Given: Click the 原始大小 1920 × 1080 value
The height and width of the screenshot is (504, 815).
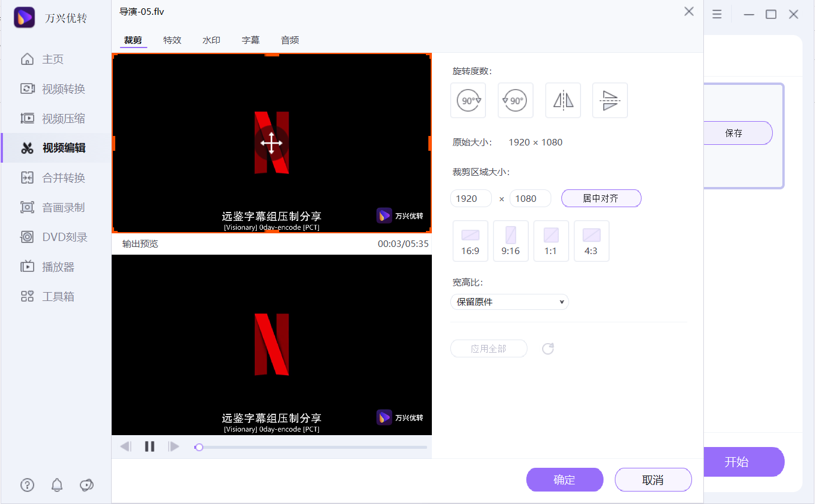Looking at the screenshot, I should click(x=536, y=142).
